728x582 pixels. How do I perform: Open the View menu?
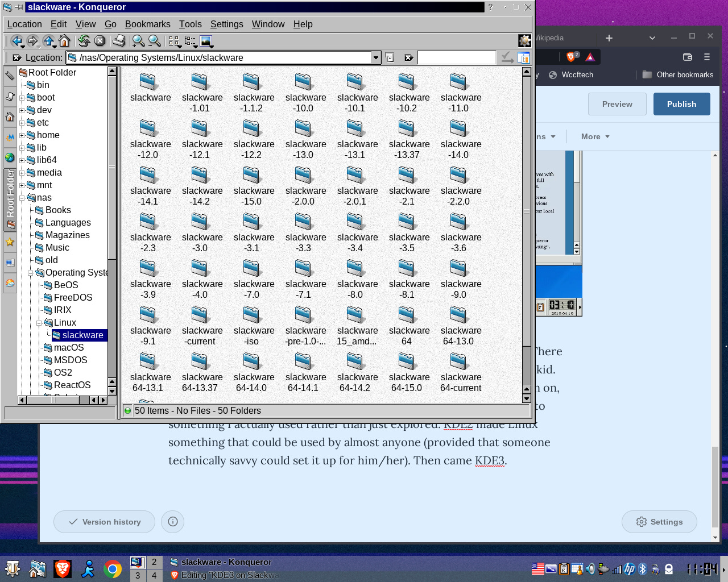coord(85,24)
